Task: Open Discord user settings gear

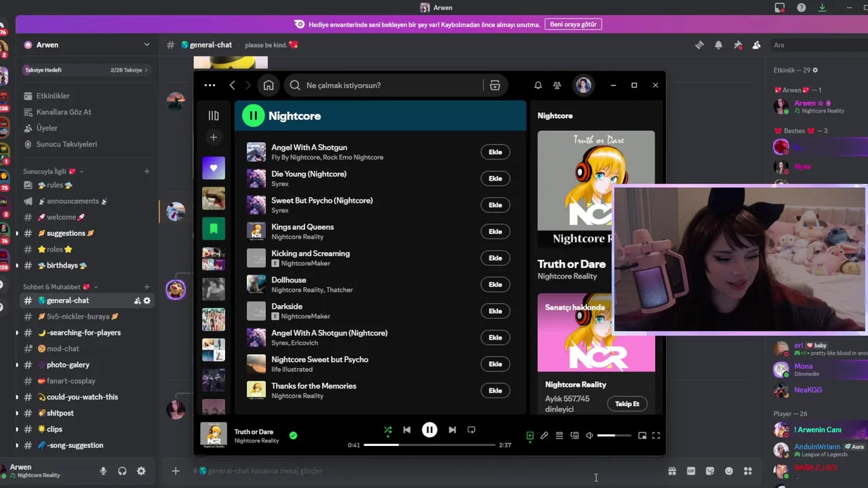Action: (x=141, y=471)
